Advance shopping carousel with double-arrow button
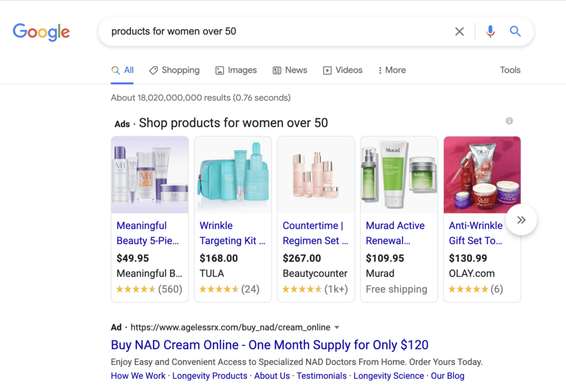Image resolution: width=566 pixels, height=392 pixels. click(x=521, y=220)
